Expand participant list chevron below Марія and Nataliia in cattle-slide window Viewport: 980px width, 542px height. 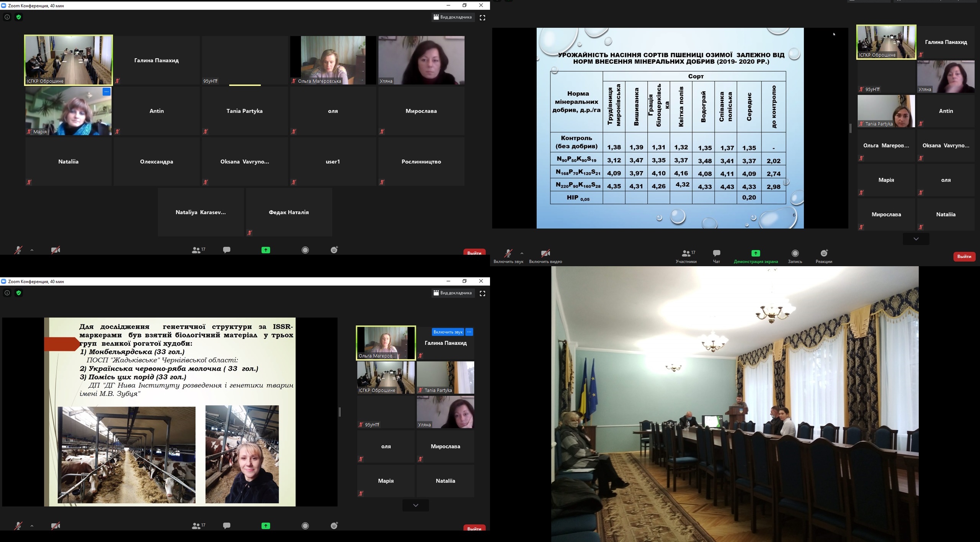click(x=416, y=505)
